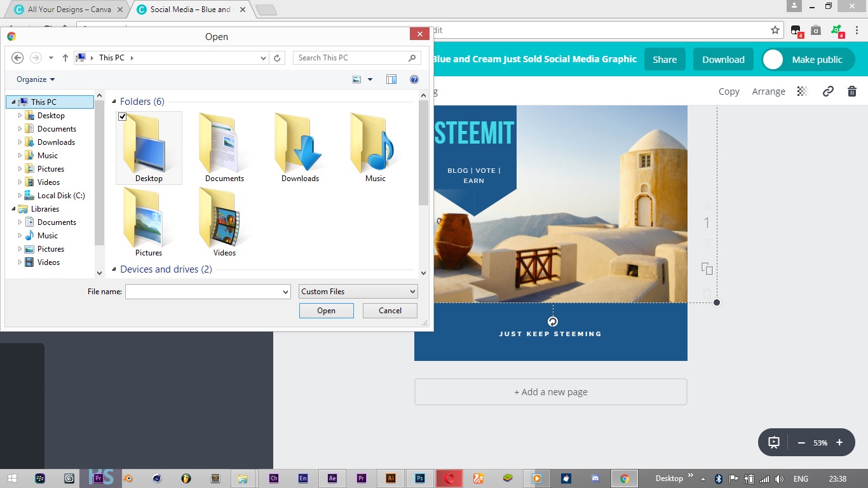The image size is (868, 488).
Task: Click the Download button in Canva
Action: coord(723,60)
